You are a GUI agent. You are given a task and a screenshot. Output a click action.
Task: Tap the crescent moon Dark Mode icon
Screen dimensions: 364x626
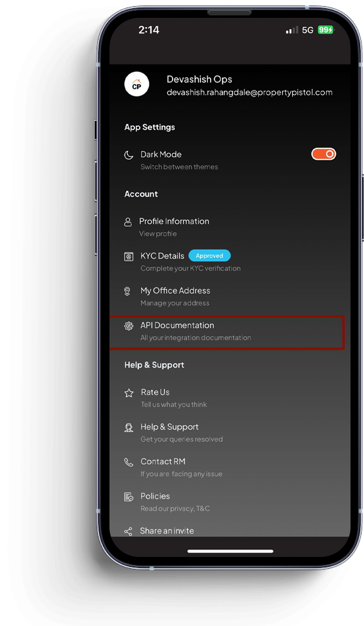coord(128,155)
